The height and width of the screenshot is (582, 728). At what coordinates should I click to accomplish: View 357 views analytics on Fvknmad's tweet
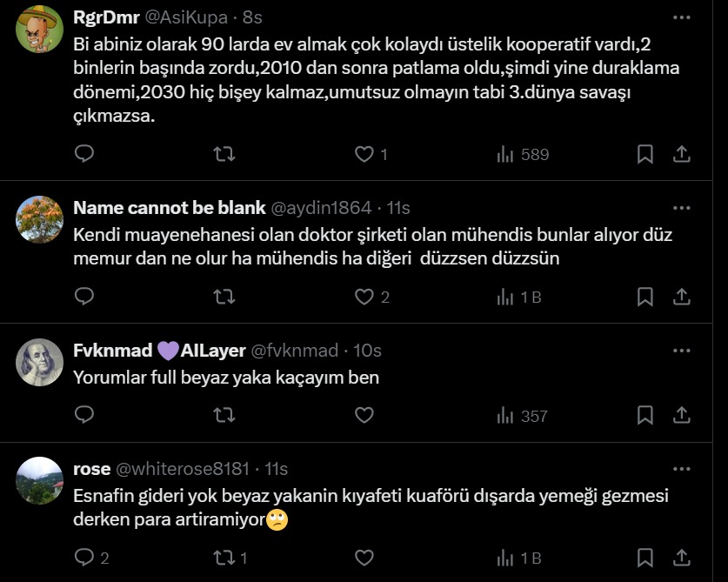(x=522, y=416)
